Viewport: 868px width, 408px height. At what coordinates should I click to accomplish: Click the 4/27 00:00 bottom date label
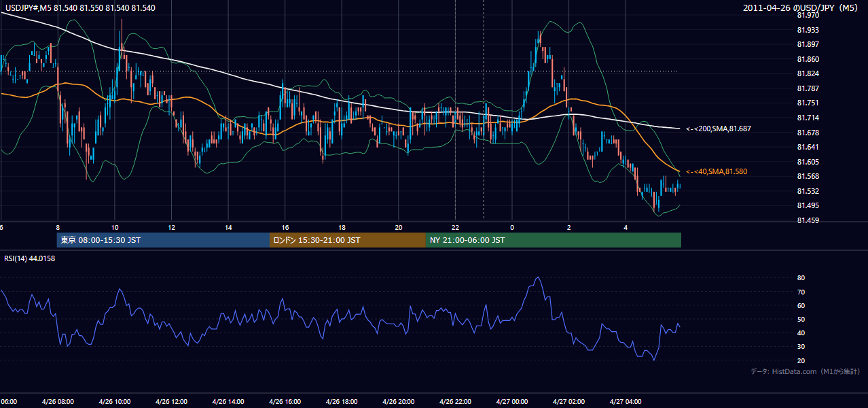tap(511, 401)
